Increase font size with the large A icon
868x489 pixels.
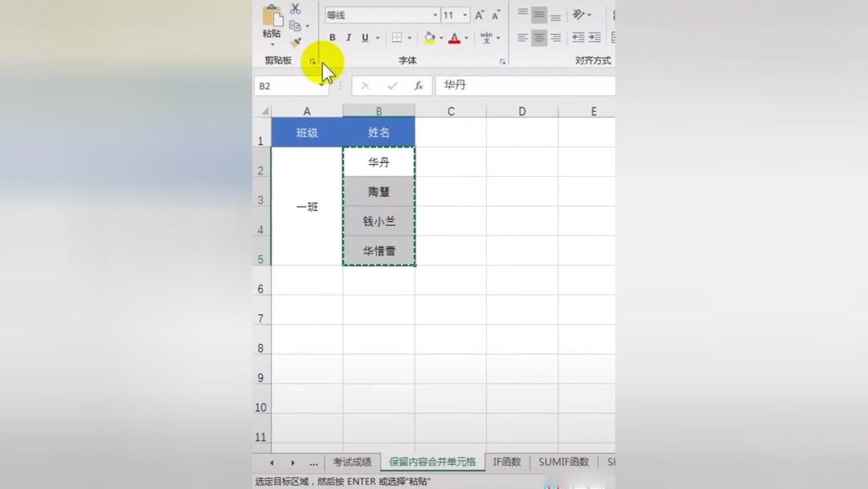478,14
